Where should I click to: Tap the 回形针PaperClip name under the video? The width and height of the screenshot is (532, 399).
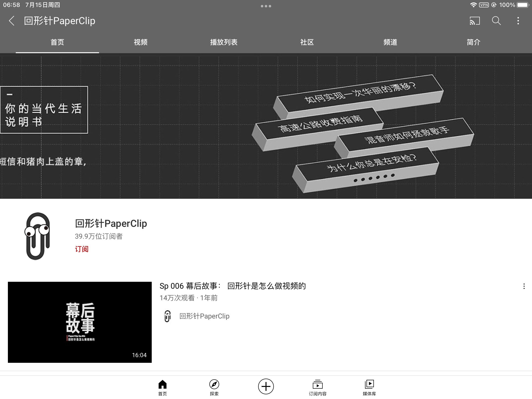[x=204, y=316]
